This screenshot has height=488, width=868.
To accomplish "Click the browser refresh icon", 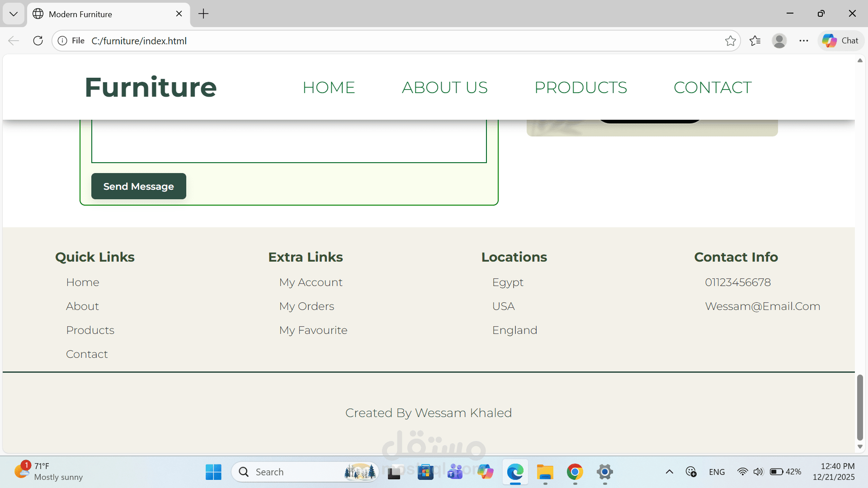I will [x=38, y=41].
